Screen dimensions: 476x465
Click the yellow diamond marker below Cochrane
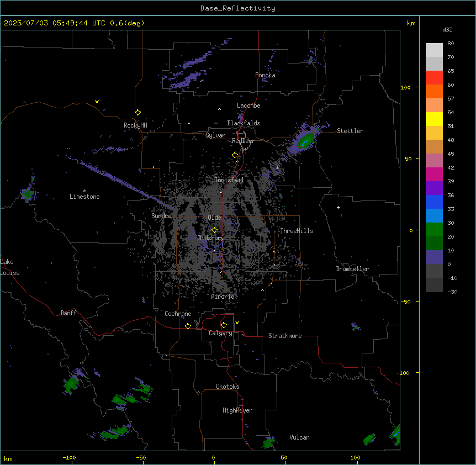[x=188, y=326]
